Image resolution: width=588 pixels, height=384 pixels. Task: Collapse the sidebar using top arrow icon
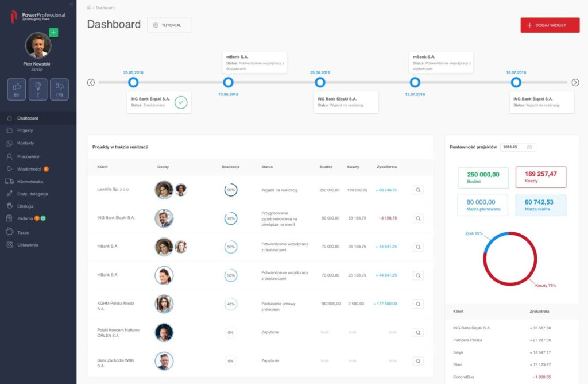[x=71, y=5]
